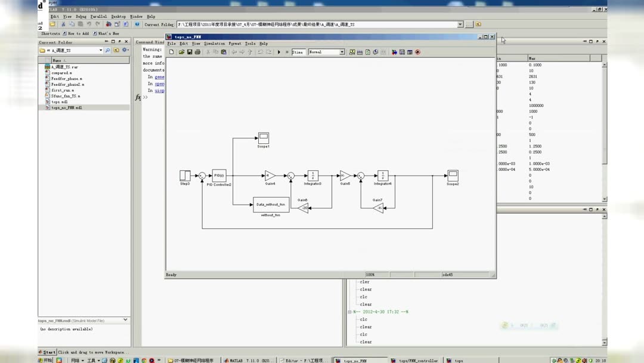Print the Simulink diagram

tap(197, 52)
